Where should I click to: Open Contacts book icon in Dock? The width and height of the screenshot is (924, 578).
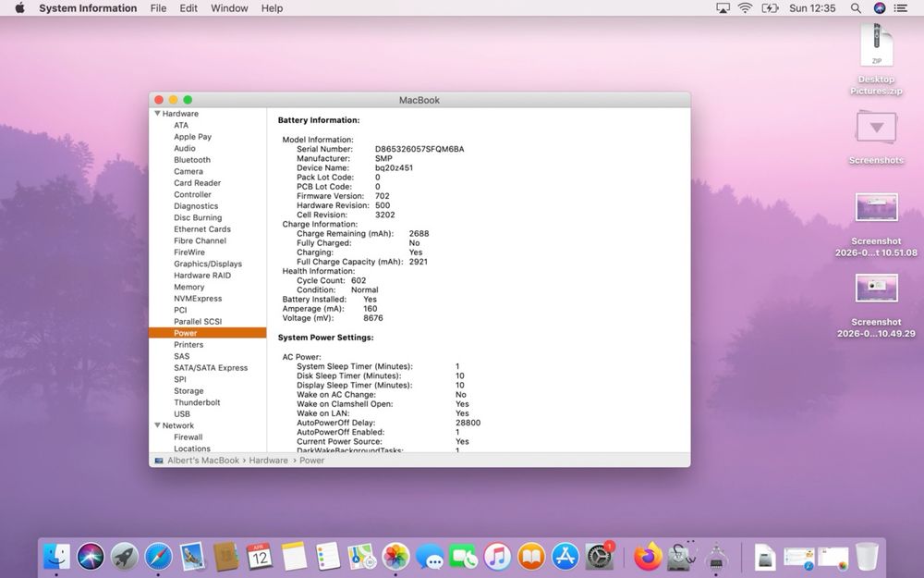(225, 556)
